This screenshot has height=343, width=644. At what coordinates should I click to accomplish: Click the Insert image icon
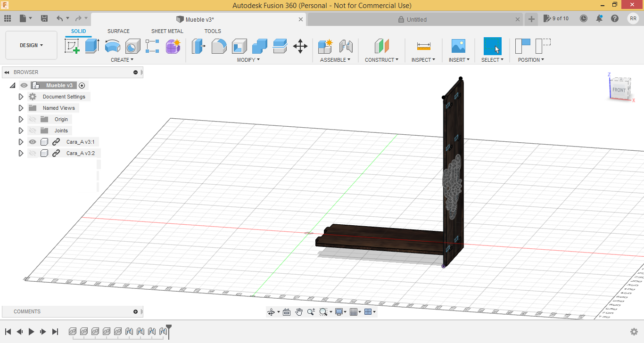pos(458,46)
